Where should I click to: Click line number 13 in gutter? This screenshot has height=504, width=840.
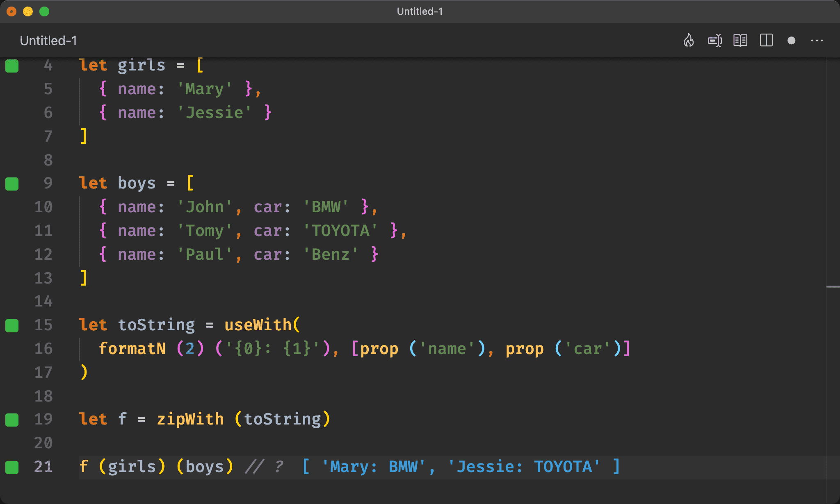tap(43, 278)
